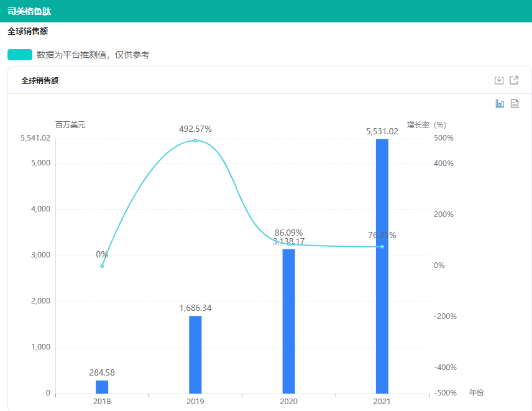Click the 2021 x-axis year label

click(382, 402)
